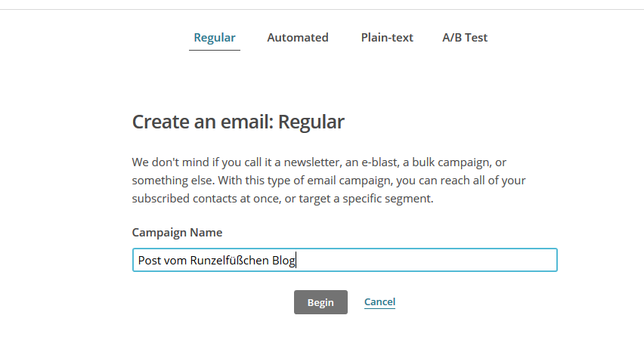The image size is (644, 343).
Task: Click the 'Create an email: Regular' heading
Action: click(238, 122)
